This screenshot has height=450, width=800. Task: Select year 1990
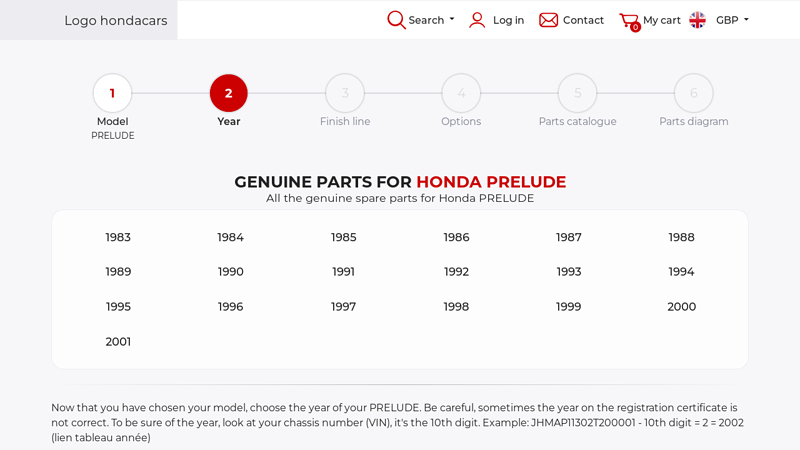pyautogui.click(x=231, y=271)
